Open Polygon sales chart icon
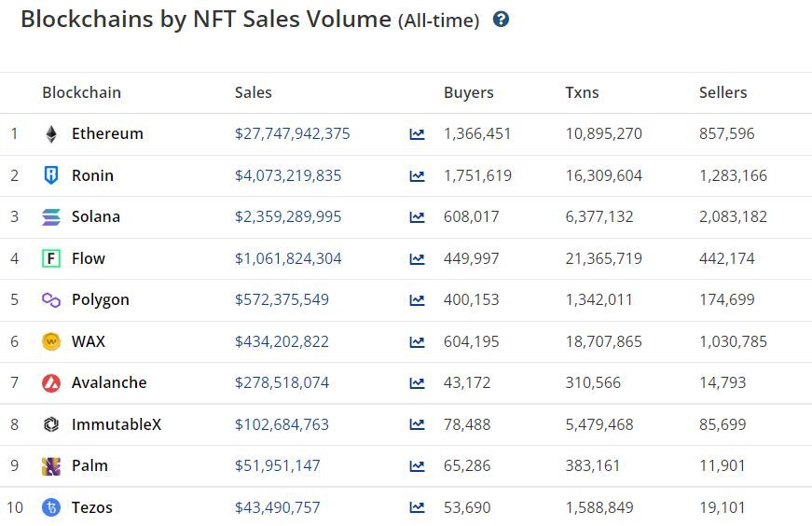The image size is (812, 526). pos(417,300)
